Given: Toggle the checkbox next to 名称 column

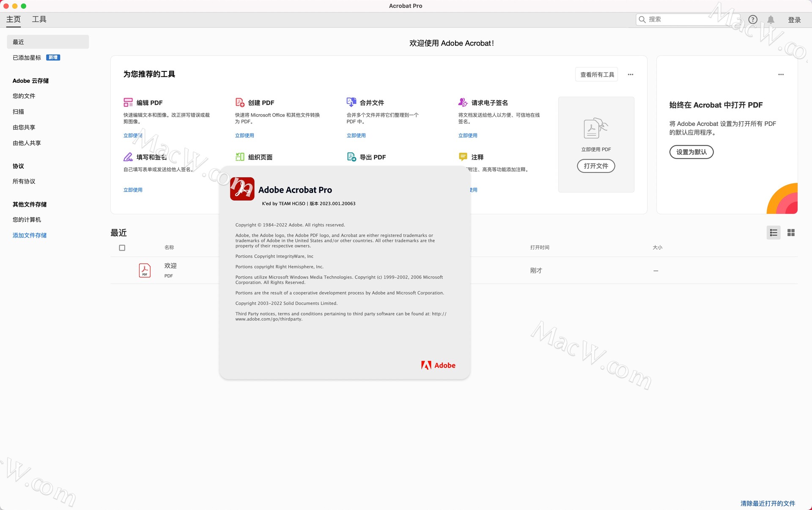Looking at the screenshot, I should (x=122, y=248).
